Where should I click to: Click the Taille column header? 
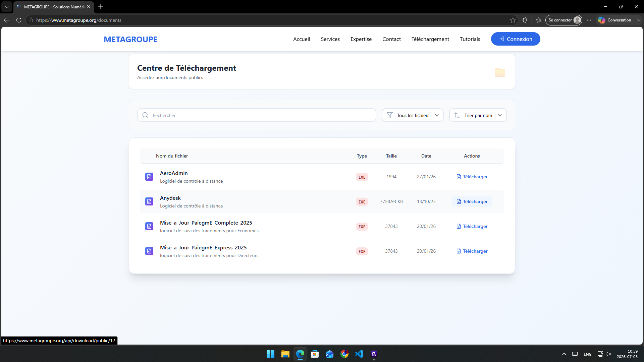pos(391,156)
